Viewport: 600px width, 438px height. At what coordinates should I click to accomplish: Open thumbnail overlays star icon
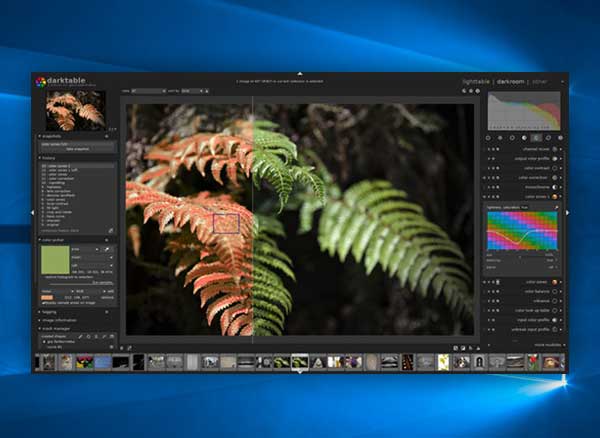pos(471,91)
